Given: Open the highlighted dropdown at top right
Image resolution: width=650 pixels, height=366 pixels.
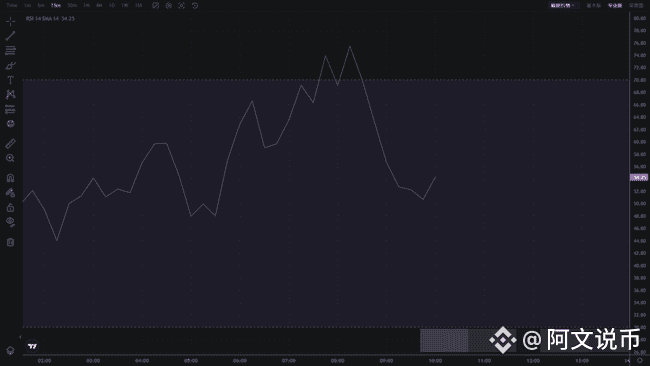Looking at the screenshot, I should point(562,5).
